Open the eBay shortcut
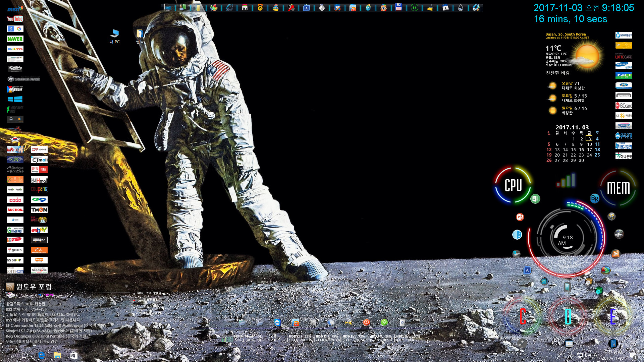The height and width of the screenshot is (362, 644). pos(39,230)
